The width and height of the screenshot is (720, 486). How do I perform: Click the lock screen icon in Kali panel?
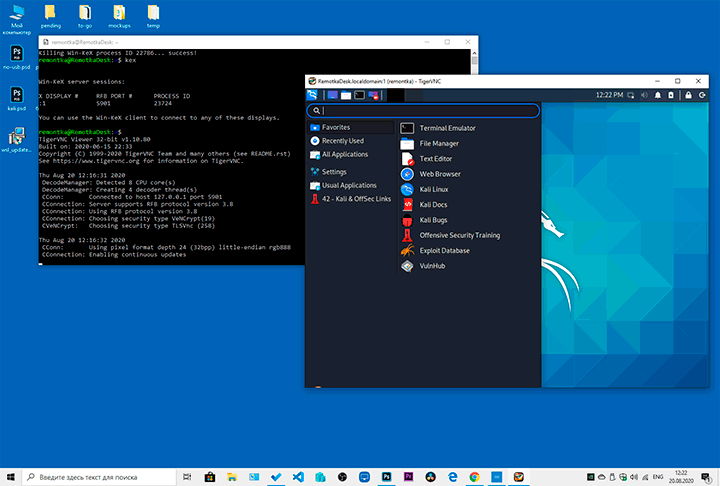[688, 95]
